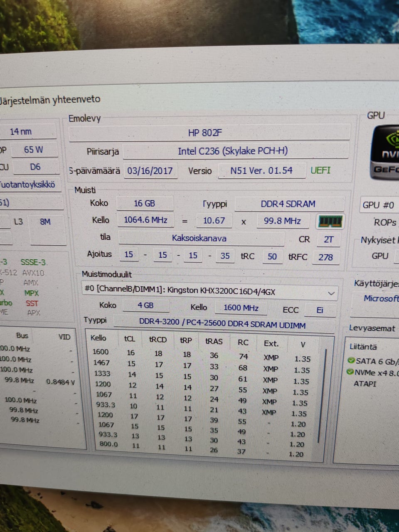Click the BIOS date 03/16/2017
The image size is (399, 532).
(x=150, y=170)
